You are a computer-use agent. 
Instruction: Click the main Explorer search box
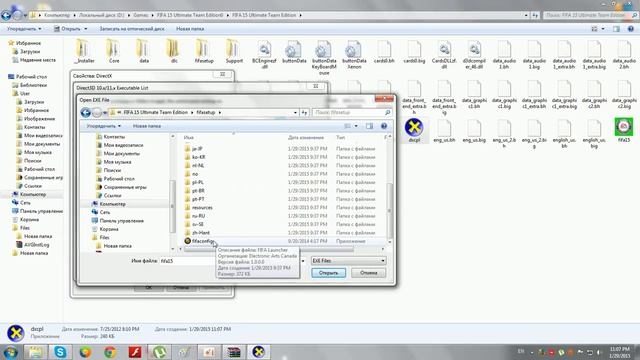590,15
